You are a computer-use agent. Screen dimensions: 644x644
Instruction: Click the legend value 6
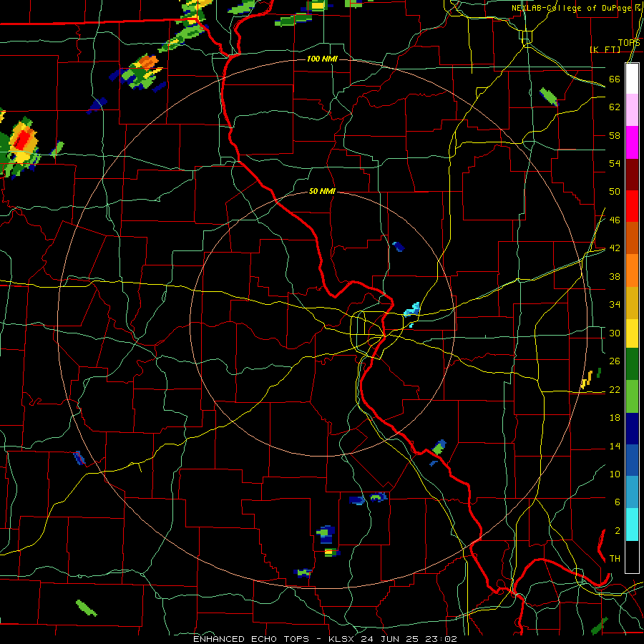(617, 502)
